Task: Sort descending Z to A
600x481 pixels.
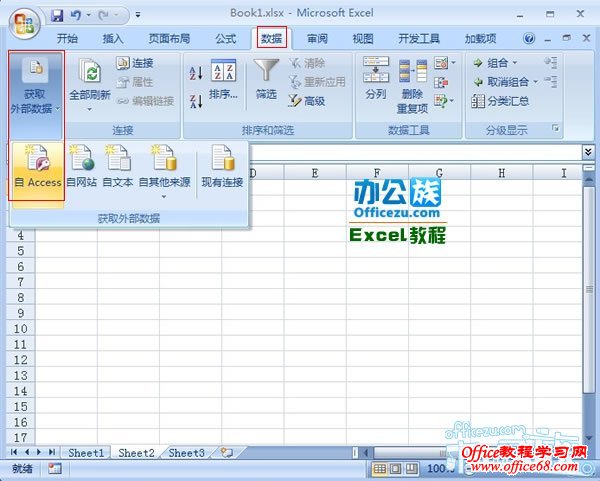Action: click(196, 101)
